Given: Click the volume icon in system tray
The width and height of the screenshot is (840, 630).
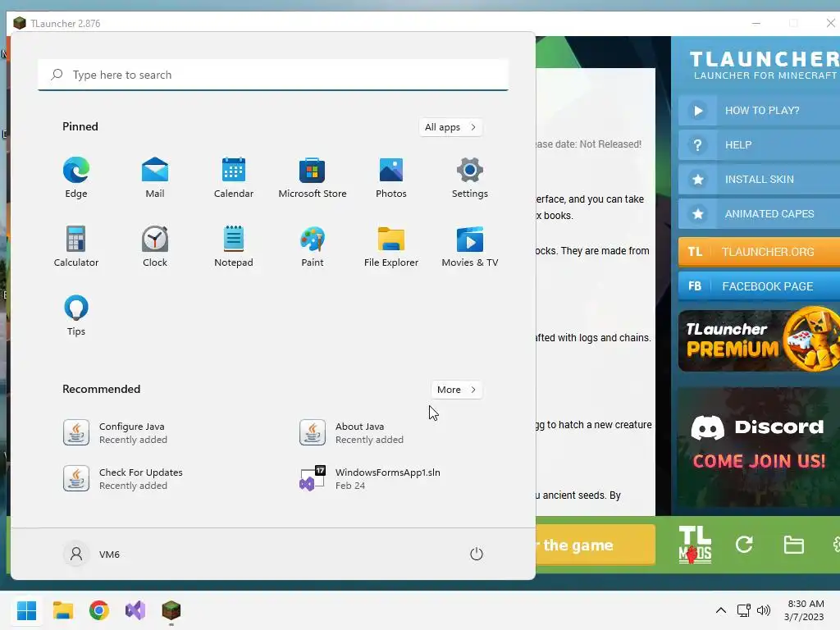Looking at the screenshot, I should tap(764, 610).
